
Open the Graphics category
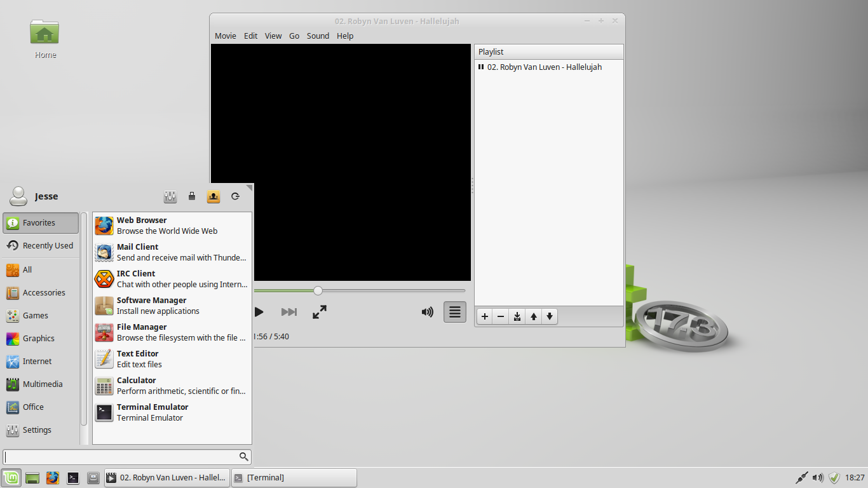(x=41, y=339)
